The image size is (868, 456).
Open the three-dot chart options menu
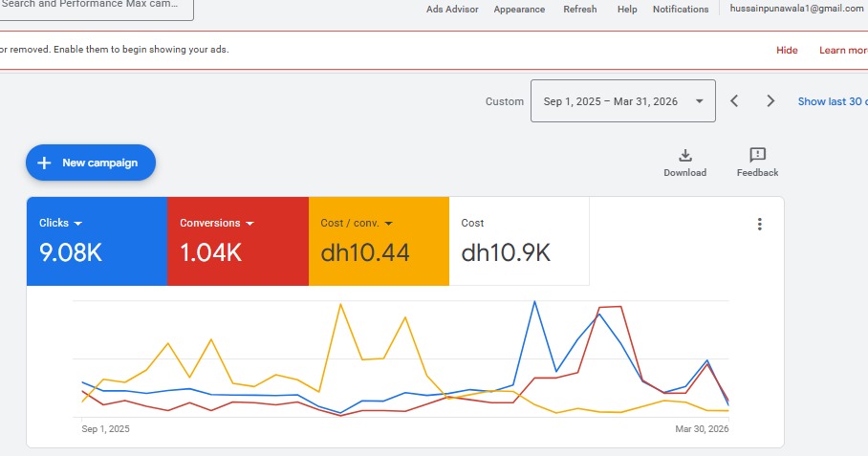[759, 224]
